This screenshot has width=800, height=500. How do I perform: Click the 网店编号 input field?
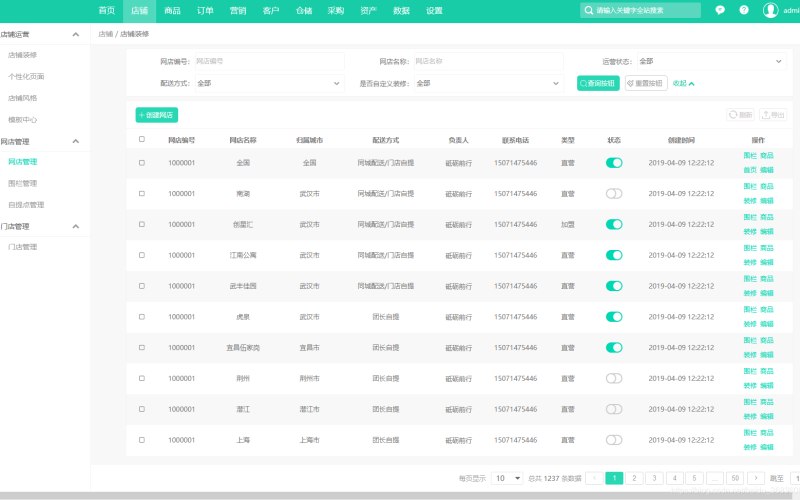(x=269, y=61)
